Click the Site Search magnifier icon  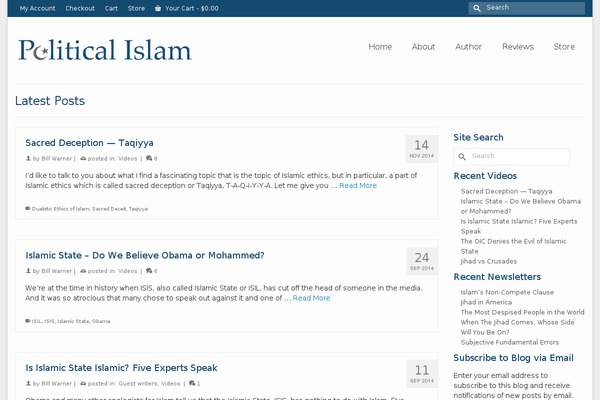point(461,156)
